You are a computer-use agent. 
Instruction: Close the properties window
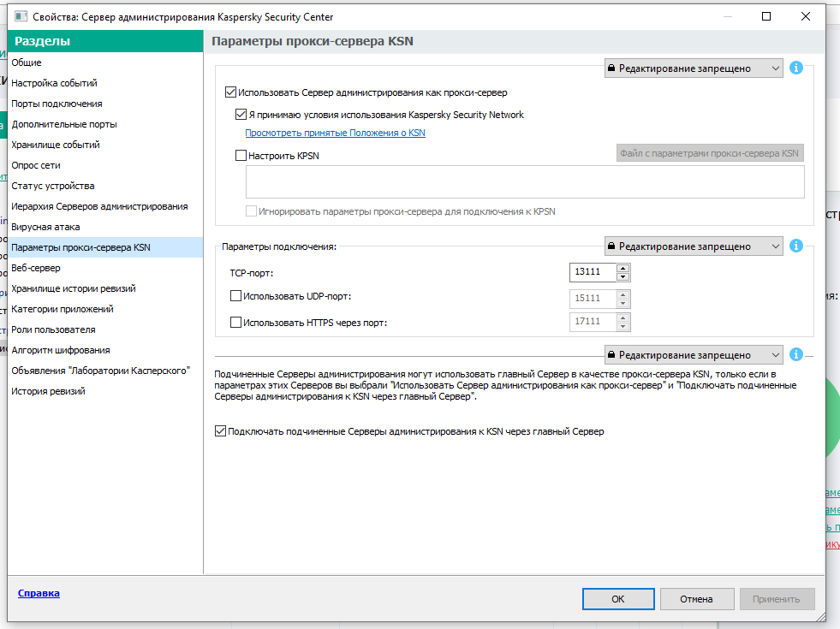pyautogui.click(x=805, y=16)
